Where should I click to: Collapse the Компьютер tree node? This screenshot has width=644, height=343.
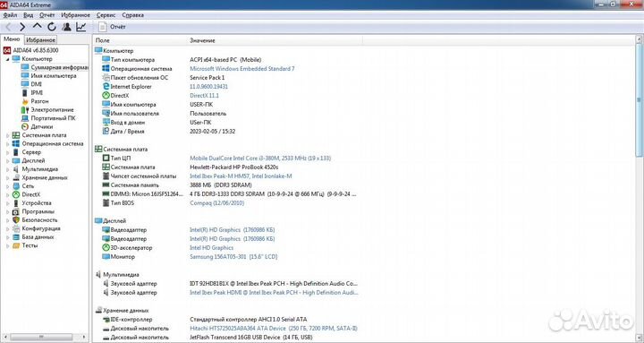(7, 59)
